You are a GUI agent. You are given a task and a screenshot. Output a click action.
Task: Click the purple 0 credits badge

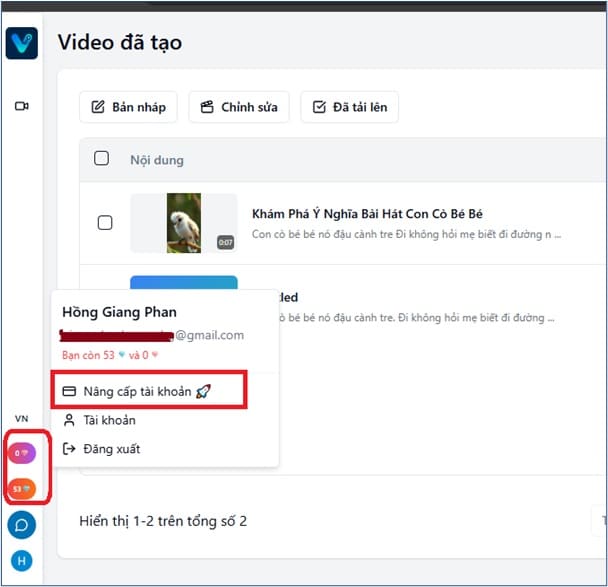21,453
